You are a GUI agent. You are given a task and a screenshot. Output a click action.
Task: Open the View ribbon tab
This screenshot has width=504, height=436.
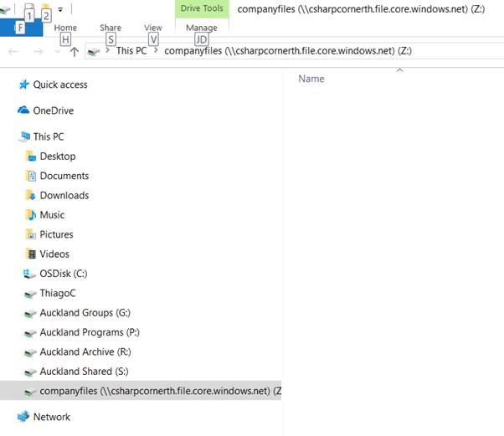tap(153, 28)
